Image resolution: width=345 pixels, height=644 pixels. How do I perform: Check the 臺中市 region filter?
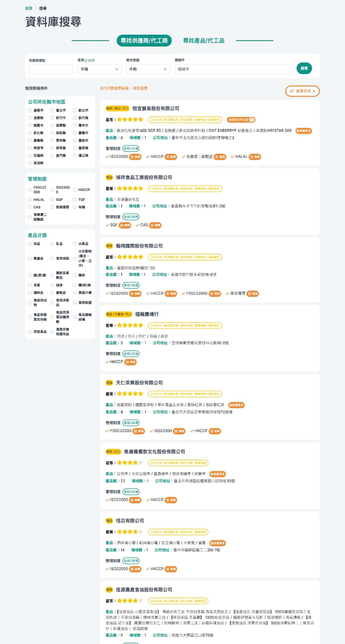point(75,125)
